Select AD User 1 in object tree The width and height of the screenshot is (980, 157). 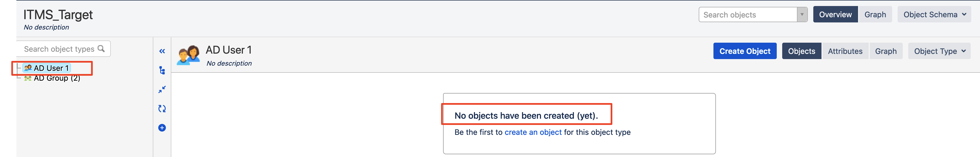coord(47,68)
